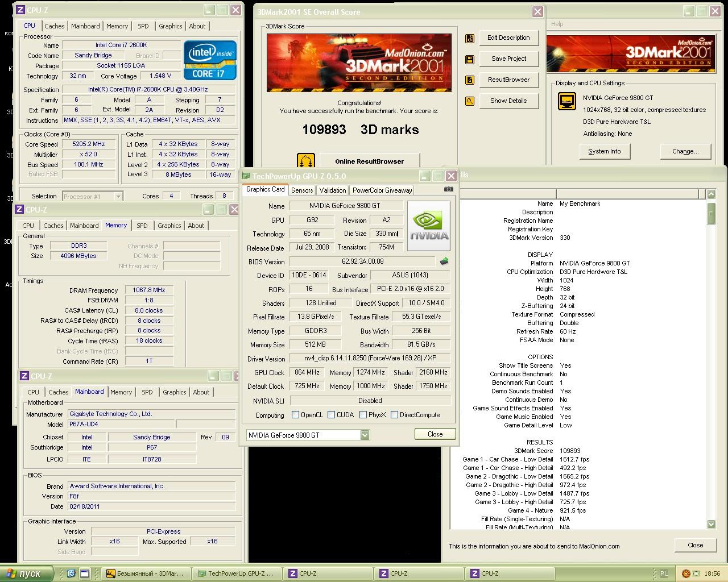
Task: Click the Windows Start button
Action: point(26,573)
